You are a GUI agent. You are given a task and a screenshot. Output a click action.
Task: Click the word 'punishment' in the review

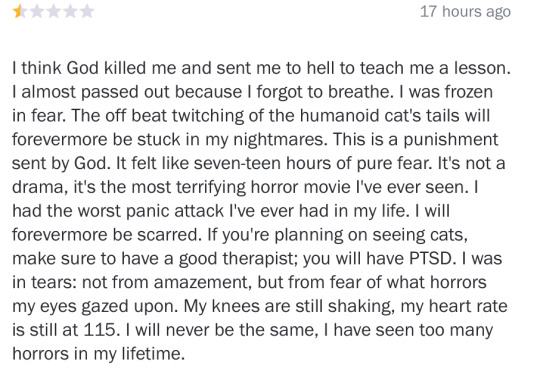click(x=450, y=140)
